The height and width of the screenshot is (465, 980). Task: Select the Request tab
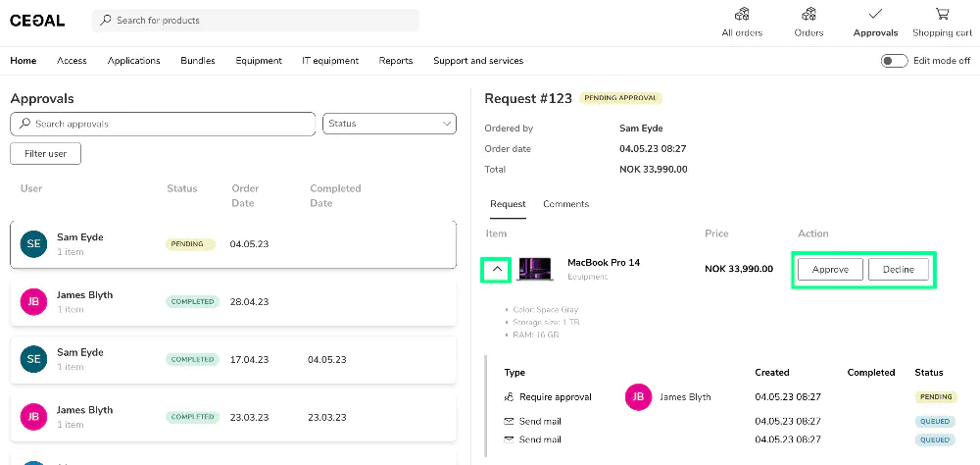tap(508, 204)
